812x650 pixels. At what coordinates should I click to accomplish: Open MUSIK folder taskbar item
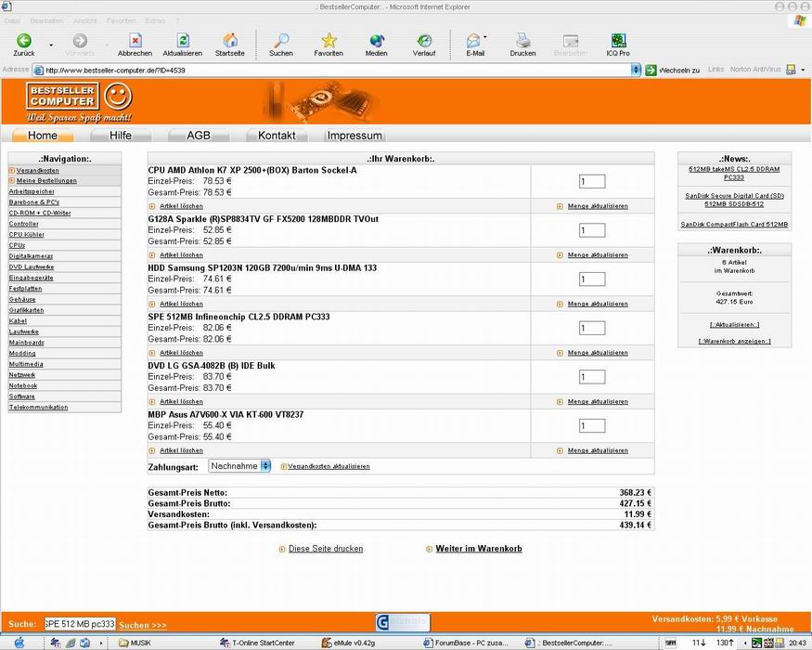(x=135, y=643)
